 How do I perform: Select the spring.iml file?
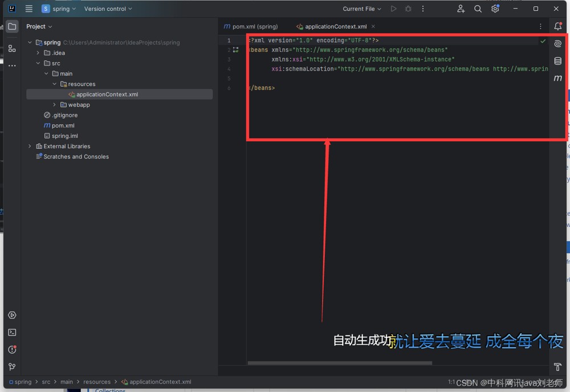pyautogui.click(x=61, y=136)
